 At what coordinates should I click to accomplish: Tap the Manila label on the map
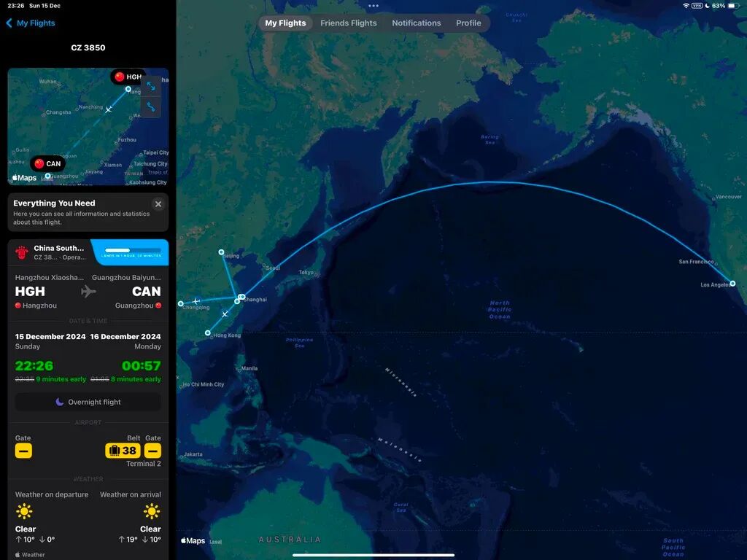tap(249, 368)
